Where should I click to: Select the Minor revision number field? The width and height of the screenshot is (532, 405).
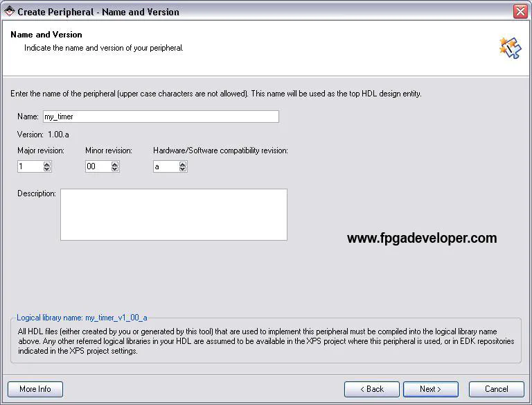98,166
